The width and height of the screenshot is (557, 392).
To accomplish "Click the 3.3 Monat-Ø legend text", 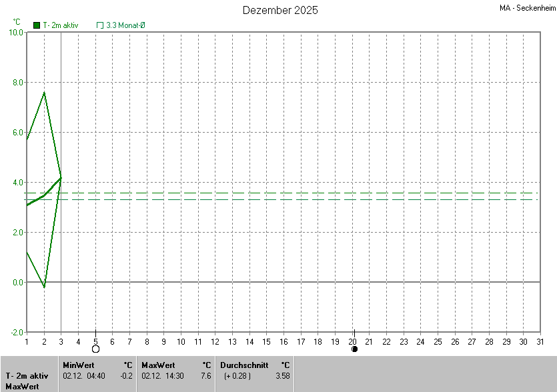I will click(125, 25).
